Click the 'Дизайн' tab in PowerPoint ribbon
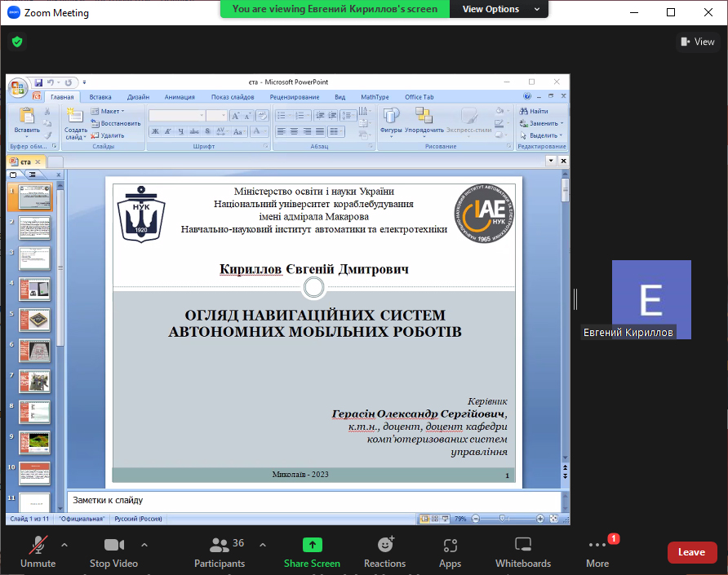Viewport: 728px width, 575px height. (138, 97)
